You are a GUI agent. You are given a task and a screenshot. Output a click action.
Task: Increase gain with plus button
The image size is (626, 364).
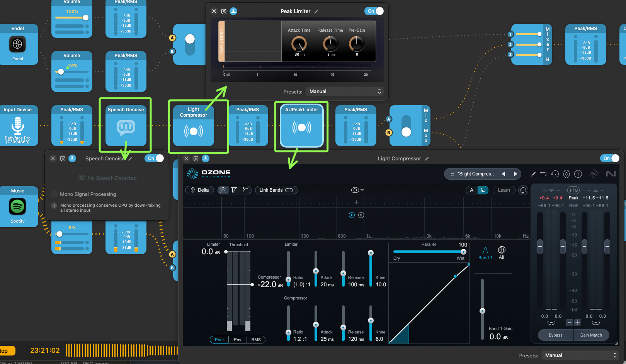point(578,323)
